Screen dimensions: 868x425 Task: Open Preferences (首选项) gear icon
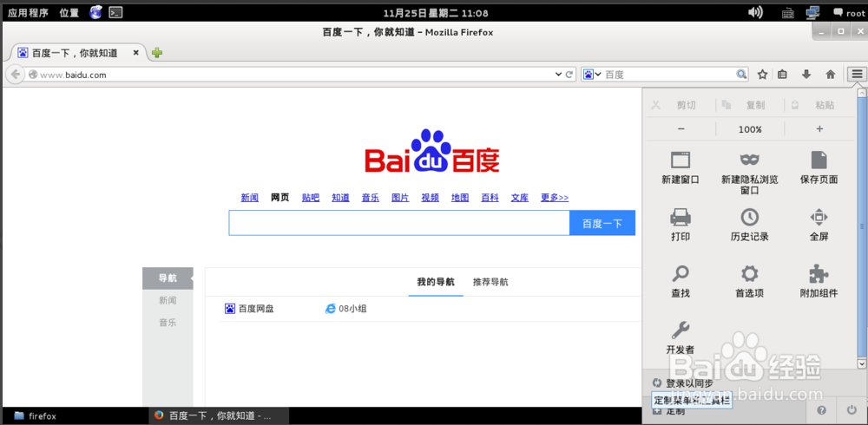(750, 273)
